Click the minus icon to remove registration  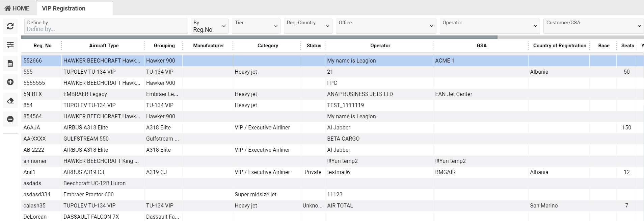[10, 119]
